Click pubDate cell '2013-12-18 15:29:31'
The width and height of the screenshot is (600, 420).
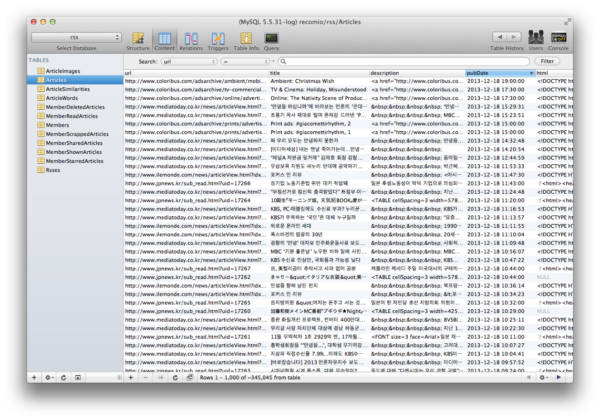[496, 106]
